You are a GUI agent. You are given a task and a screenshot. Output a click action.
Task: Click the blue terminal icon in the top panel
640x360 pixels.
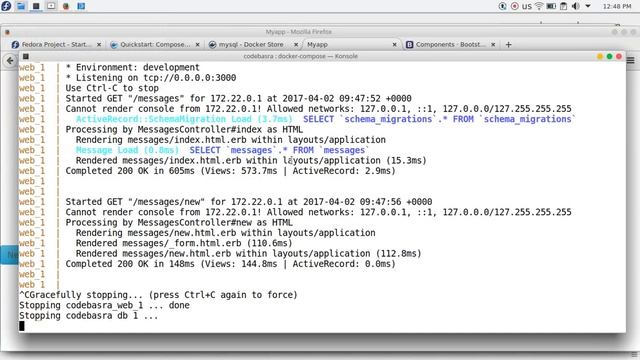click(81, 6)
